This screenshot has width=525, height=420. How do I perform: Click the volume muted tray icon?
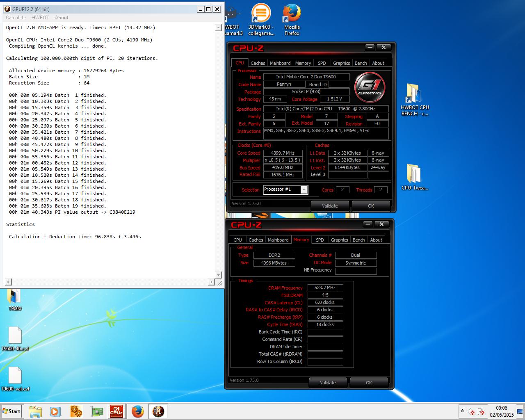[471, 411]
